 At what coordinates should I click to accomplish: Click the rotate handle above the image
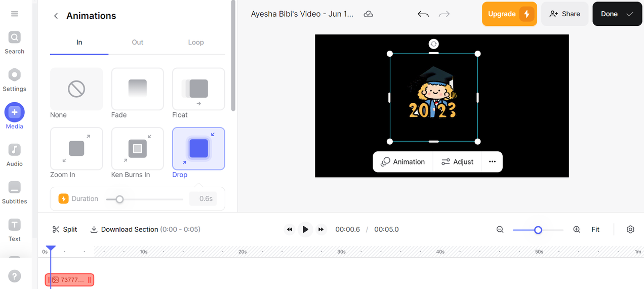point(434,44)
